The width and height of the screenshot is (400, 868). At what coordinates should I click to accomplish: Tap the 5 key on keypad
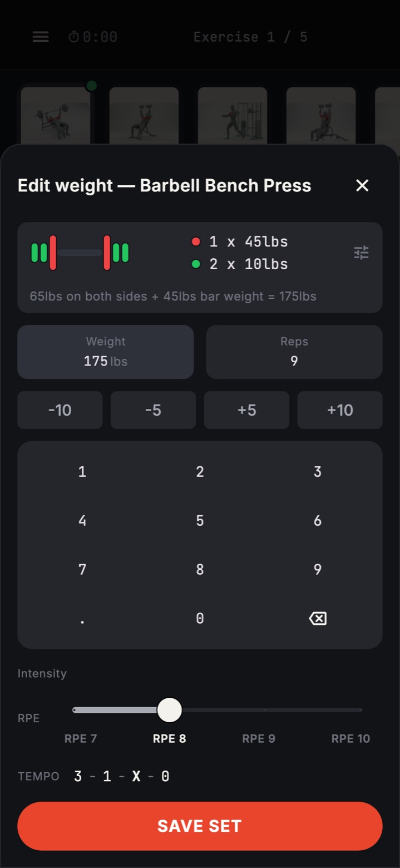click(x=200, y=521)
